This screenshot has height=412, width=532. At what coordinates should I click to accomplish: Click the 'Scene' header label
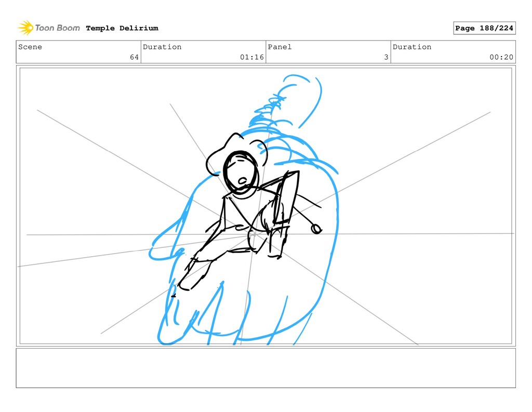pos(30,47)
